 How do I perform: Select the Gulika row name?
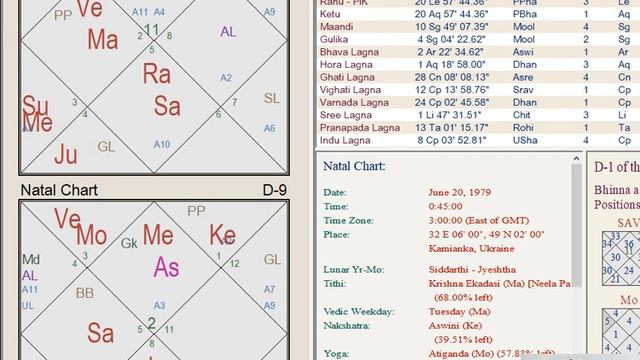[334, 40]
